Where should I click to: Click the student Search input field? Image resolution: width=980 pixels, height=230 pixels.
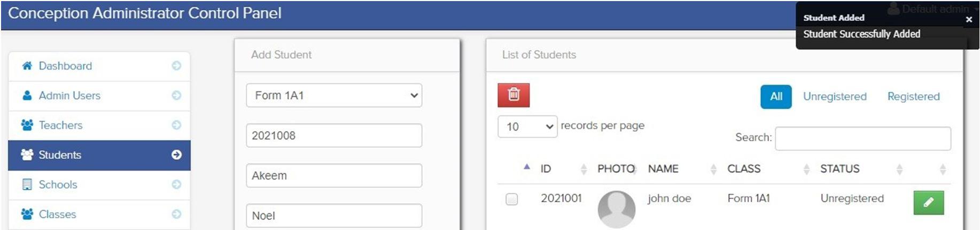[862, 138]
